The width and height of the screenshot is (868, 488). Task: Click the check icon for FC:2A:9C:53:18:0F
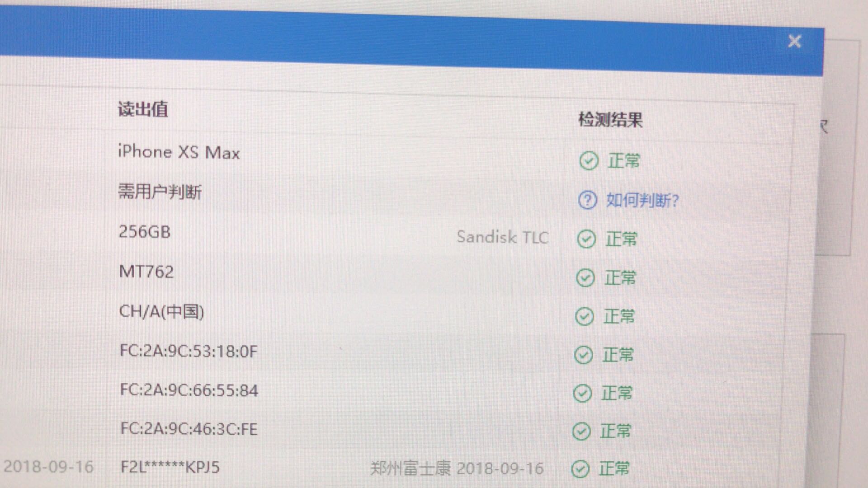tap(583, 355)
